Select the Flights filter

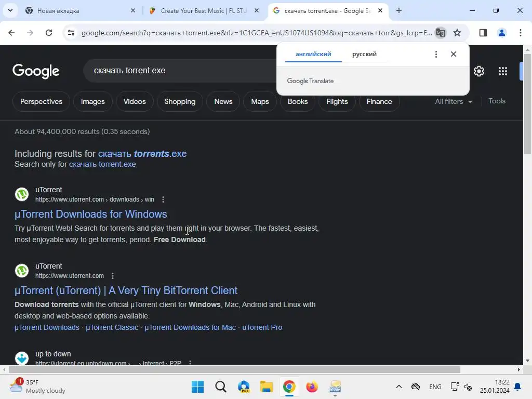tap(337, 101)
